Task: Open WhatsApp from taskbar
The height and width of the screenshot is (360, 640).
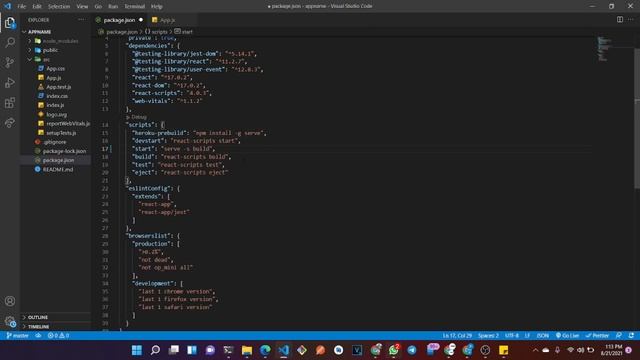Action: point(394,350)
